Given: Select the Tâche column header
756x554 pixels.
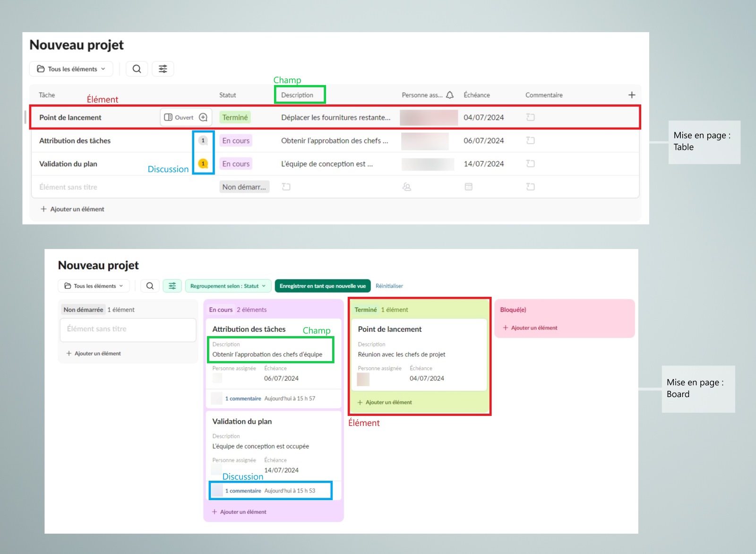Looking at the screenshot, I should click(x=46, y=95).
